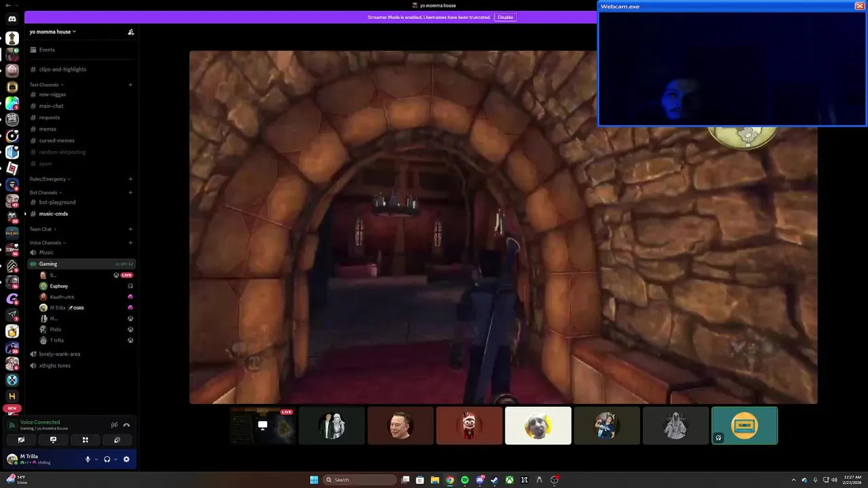Click the red NEW badge in server list
The image size is (868, 488).
12,409
